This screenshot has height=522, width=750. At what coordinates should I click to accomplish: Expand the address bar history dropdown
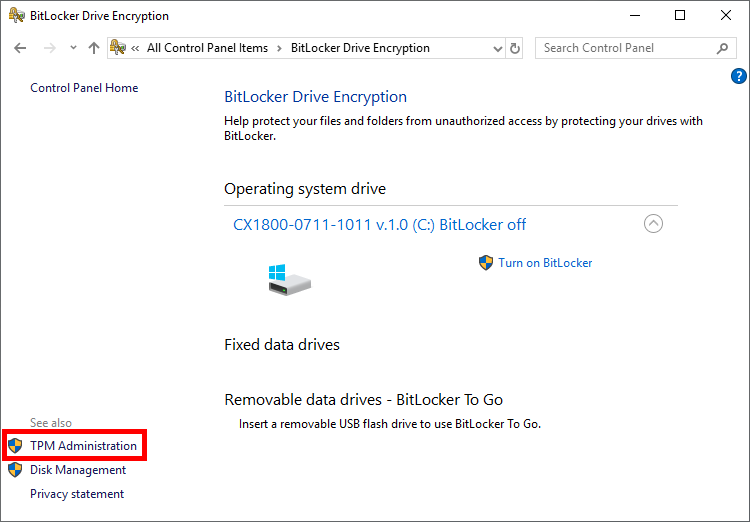pos(497,48)
